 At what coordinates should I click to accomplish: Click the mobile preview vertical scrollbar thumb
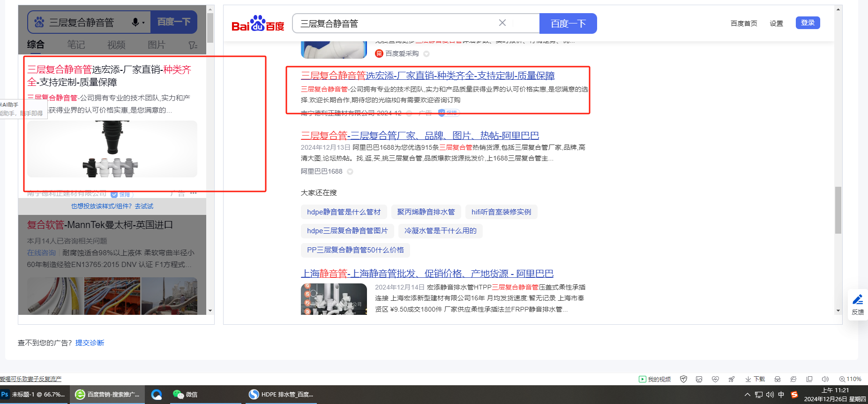(x=210, y=27)
